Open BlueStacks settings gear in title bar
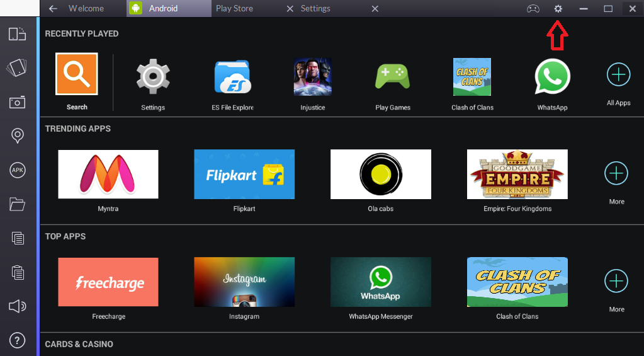Screen dimensions: 644x356 558,9
